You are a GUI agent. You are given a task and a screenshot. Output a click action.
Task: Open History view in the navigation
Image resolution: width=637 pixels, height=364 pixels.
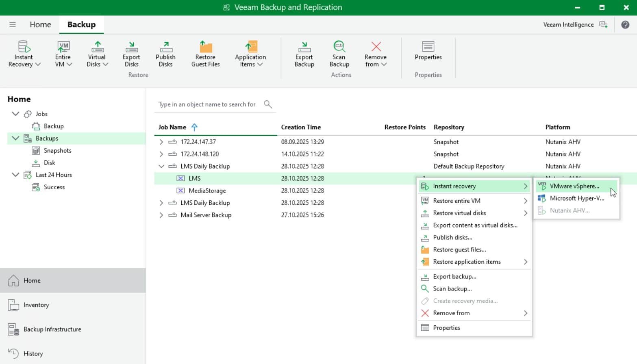(73, 353)
